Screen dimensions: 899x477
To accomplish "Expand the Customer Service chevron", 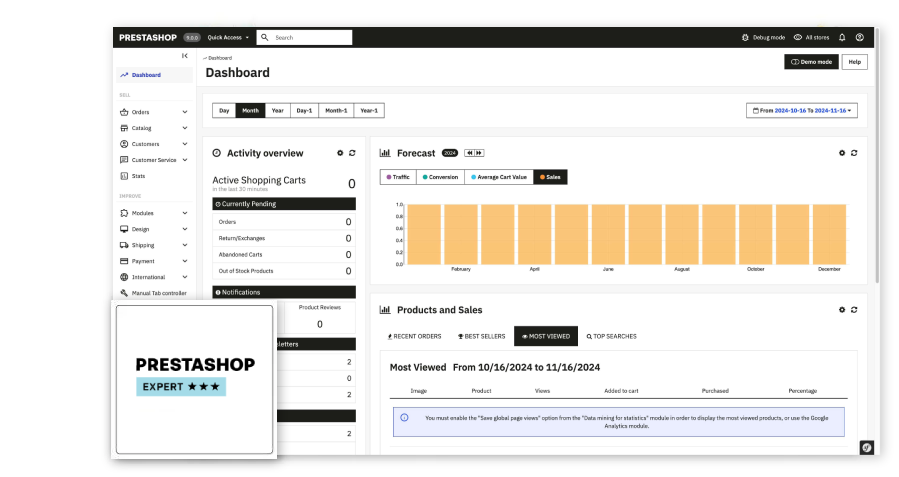I will point(185,160).
